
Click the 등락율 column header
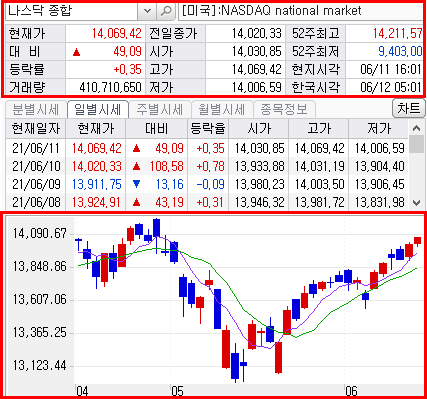[x=208, y=129]
